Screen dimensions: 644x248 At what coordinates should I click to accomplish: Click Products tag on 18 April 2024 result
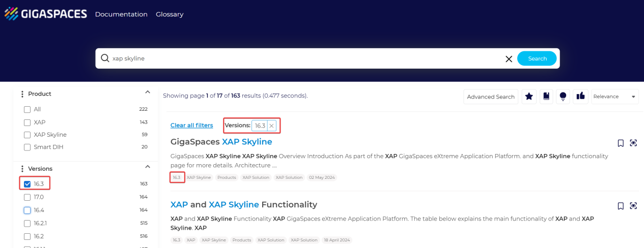pos(242,240)
